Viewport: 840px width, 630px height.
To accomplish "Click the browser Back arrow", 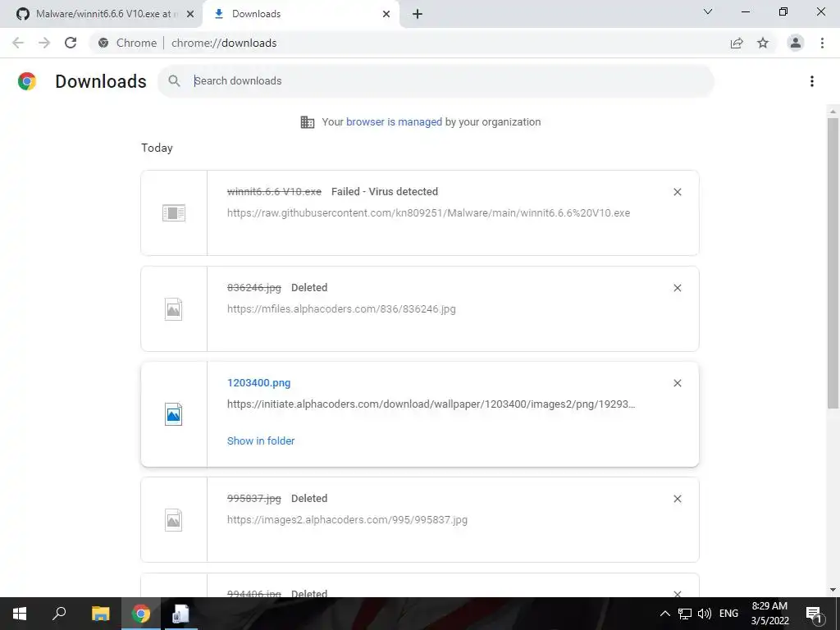I will pos(18,43).
